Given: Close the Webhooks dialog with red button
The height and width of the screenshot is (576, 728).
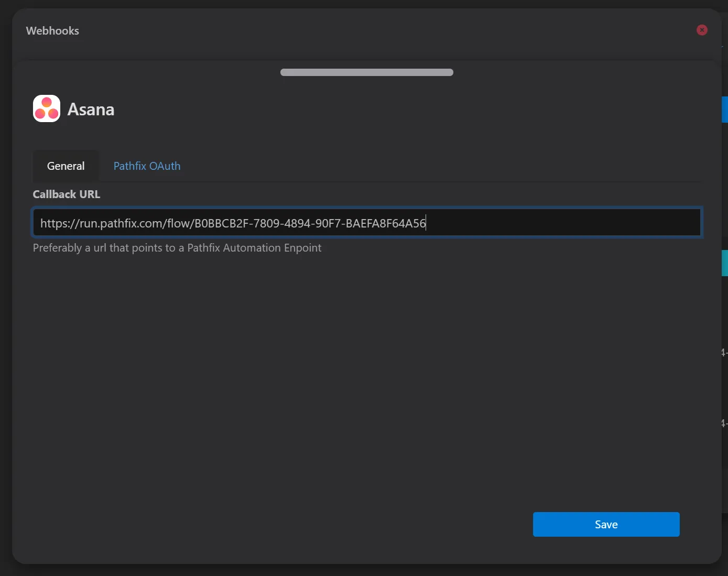Looking at the screenshot, I should (702, 30).
